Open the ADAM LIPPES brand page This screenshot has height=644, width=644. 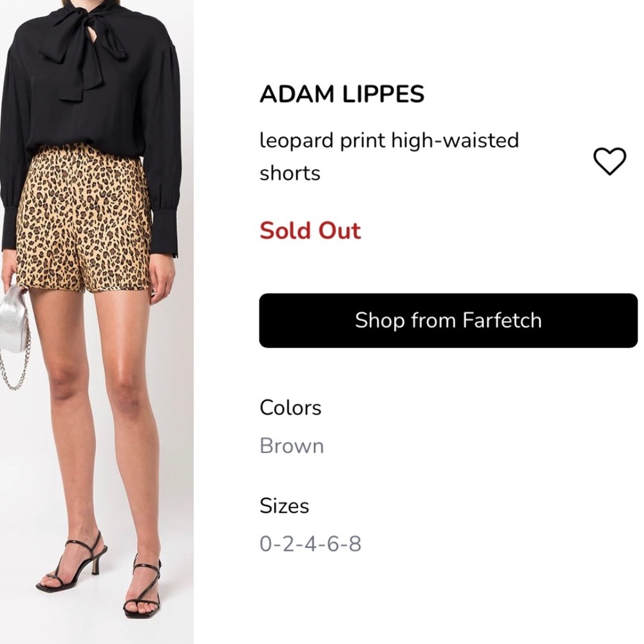pos(342,94)
